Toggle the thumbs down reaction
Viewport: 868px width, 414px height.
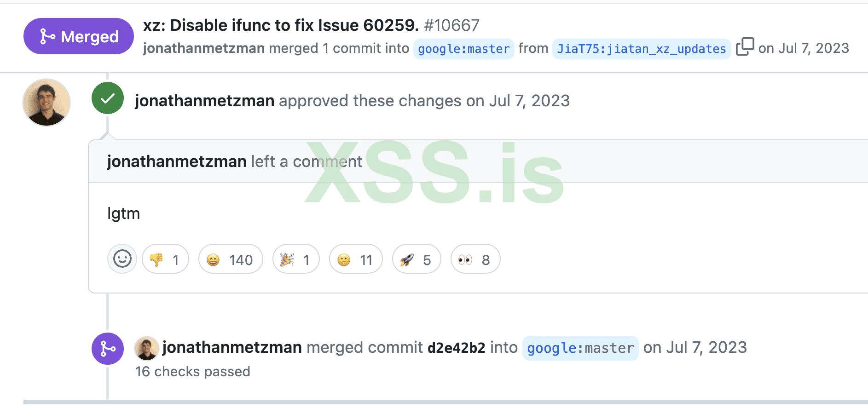click(x=165, y=259)
